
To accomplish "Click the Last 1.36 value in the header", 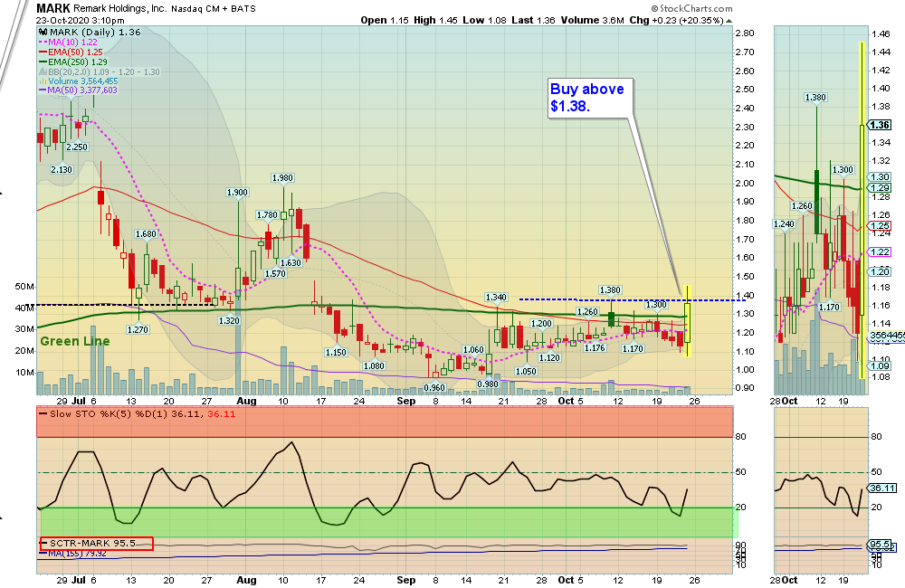I will click(x=533, y=20).
